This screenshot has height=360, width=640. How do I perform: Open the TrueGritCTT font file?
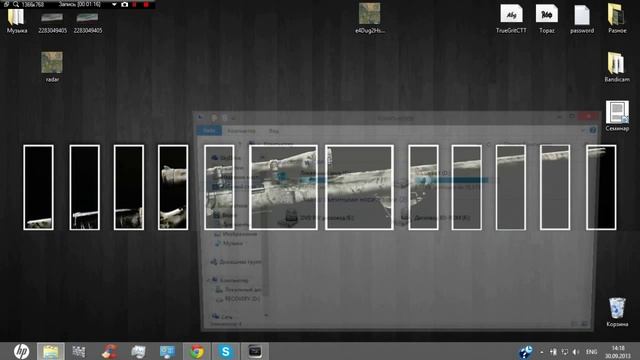[511, 20]
